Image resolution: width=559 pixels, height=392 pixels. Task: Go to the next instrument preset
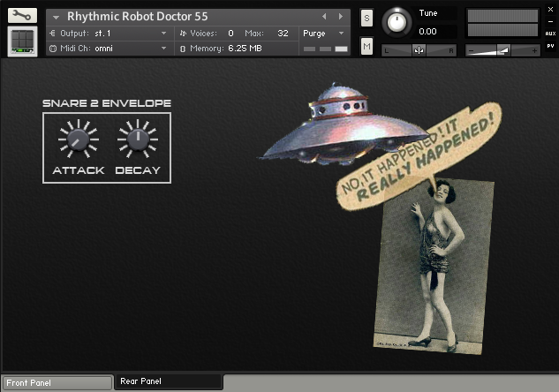[341, 17]
